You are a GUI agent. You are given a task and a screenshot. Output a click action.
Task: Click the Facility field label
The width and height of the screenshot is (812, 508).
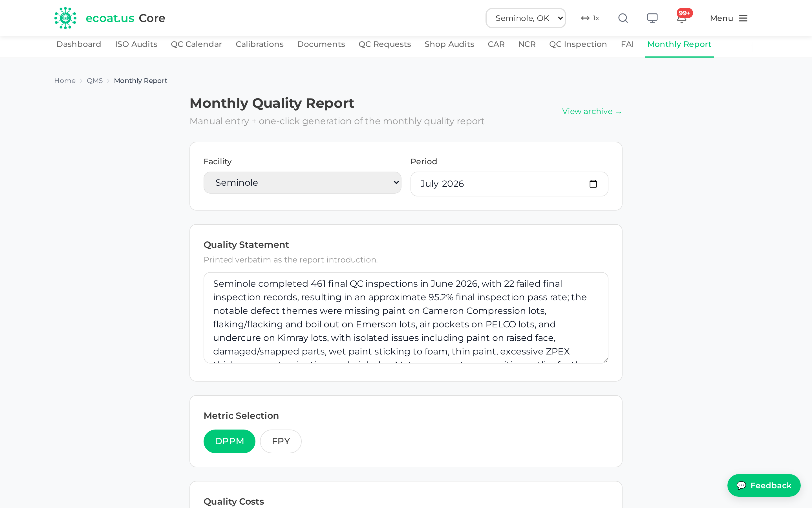(217, 162)
